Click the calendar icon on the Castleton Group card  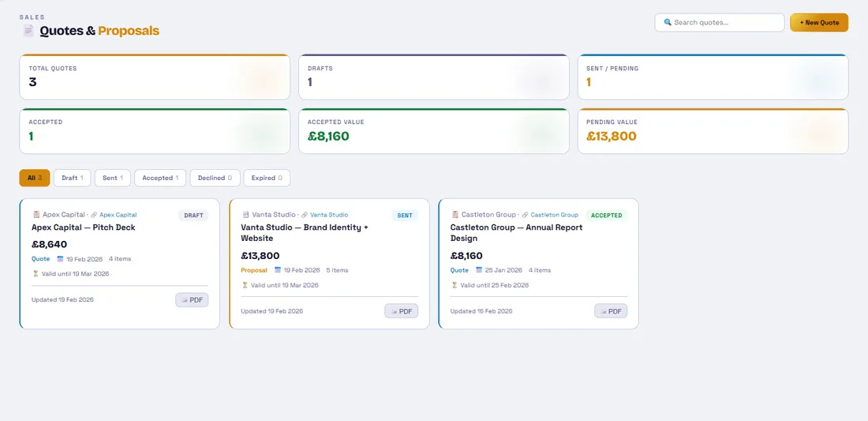[479, 270]
